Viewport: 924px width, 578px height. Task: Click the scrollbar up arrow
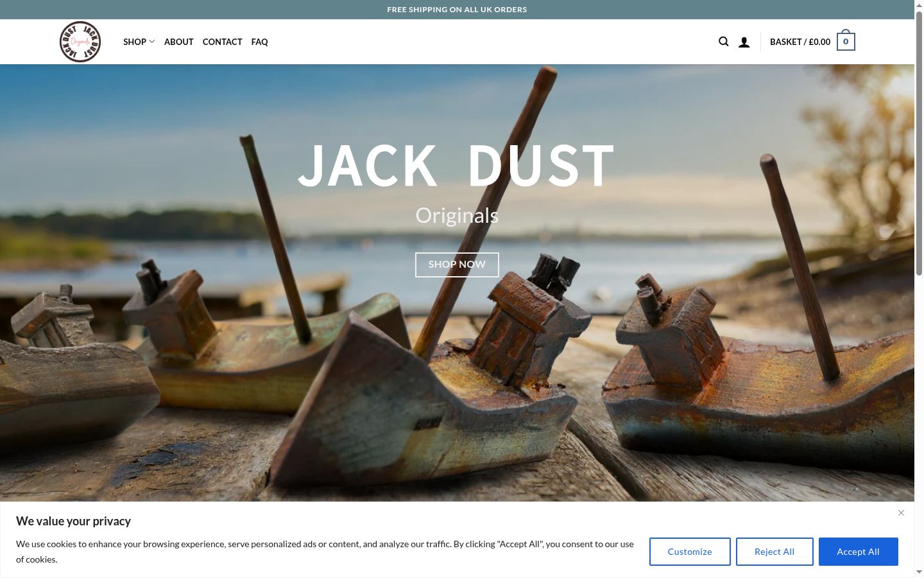click(919, 4)
